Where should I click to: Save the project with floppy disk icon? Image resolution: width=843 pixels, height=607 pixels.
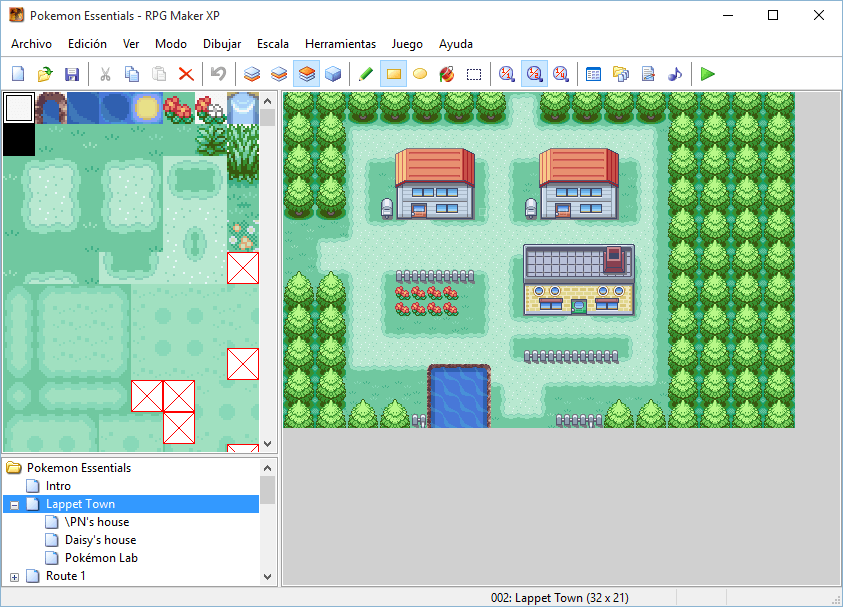tap(72, 74)
